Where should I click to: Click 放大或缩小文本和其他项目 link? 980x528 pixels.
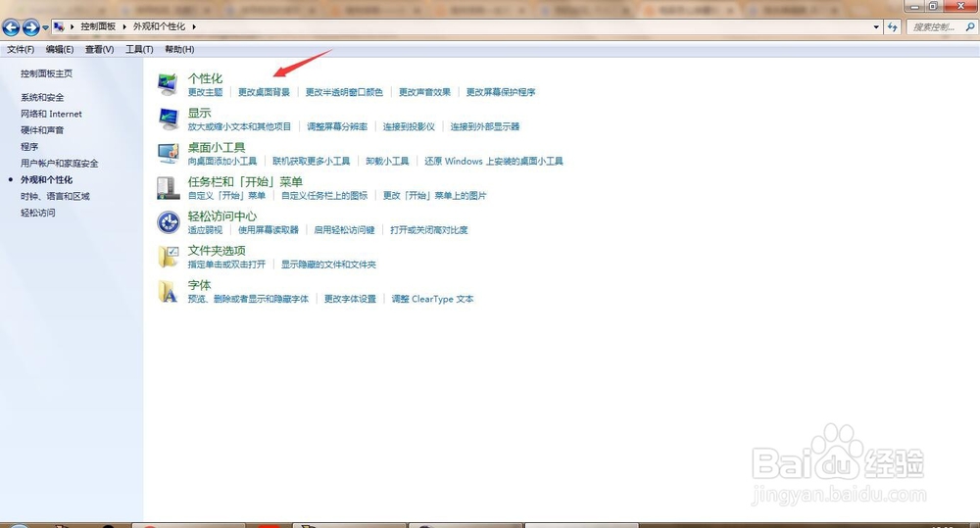pos(239,126)
